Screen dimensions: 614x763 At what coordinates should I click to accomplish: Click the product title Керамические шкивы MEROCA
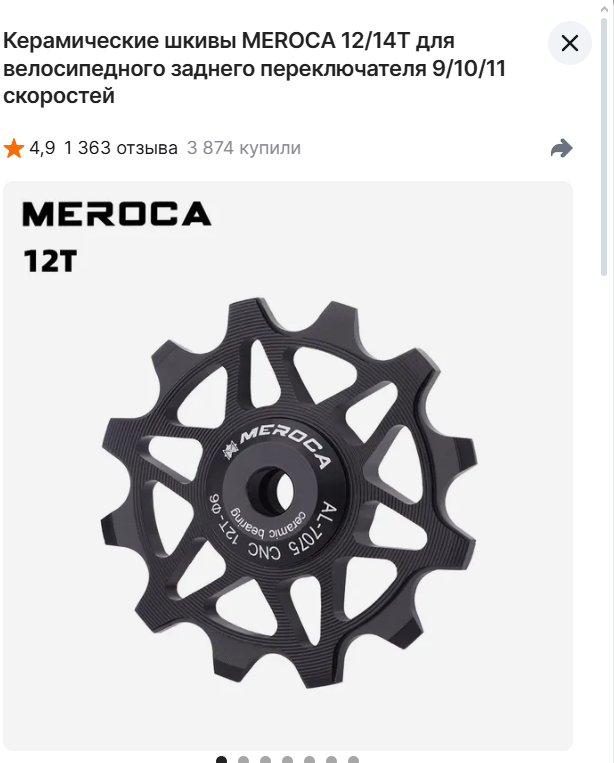(254, 68)
